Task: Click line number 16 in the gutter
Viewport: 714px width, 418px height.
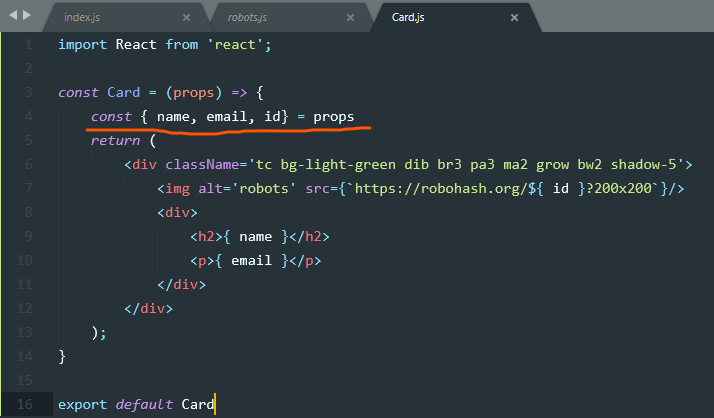Action: click(x=25, y=404)
